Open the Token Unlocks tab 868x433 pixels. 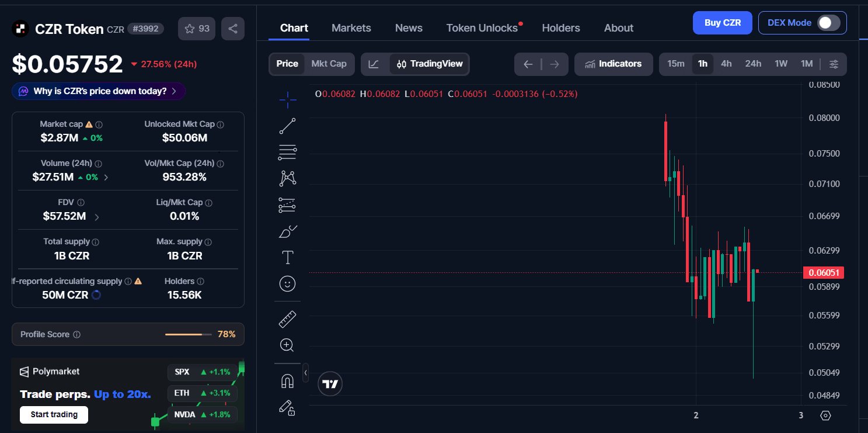(x=482, y=28)
